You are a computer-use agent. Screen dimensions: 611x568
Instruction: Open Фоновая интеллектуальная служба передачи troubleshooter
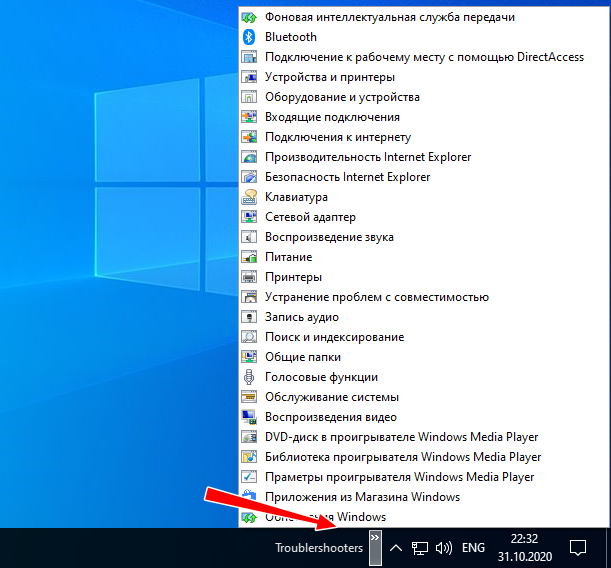[390, 17]
